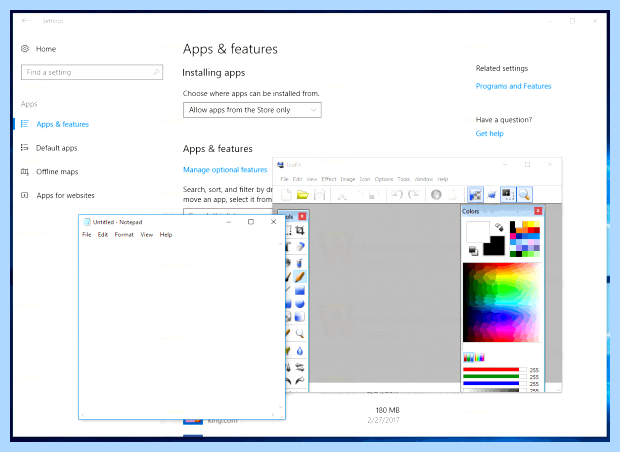Open the Tools menu in IcoFX

click(403, 179)
